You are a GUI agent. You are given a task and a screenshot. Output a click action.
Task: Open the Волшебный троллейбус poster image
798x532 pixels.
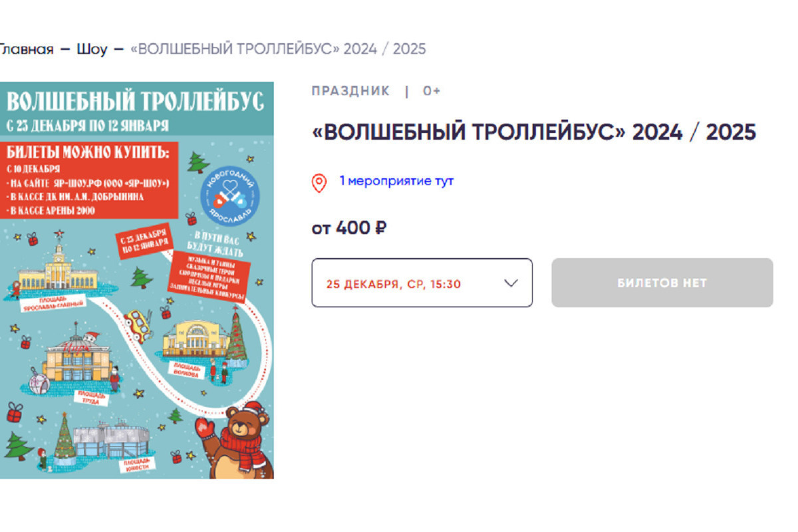[137, 280]
